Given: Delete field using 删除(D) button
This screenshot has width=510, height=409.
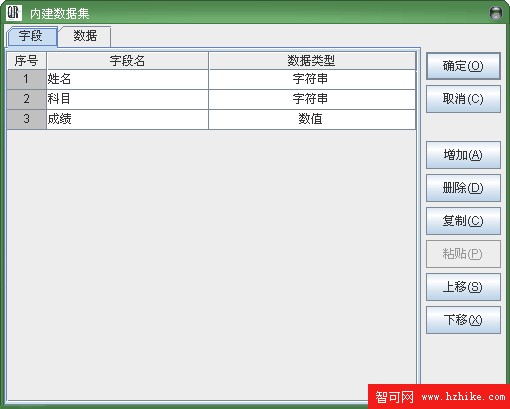Looking at the screenshot, I should [463, 188].
